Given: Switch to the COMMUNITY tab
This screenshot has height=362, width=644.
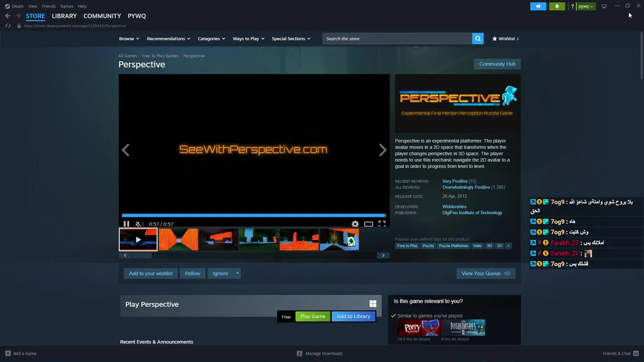Looking at the screenshot, I should click(102, 16).
